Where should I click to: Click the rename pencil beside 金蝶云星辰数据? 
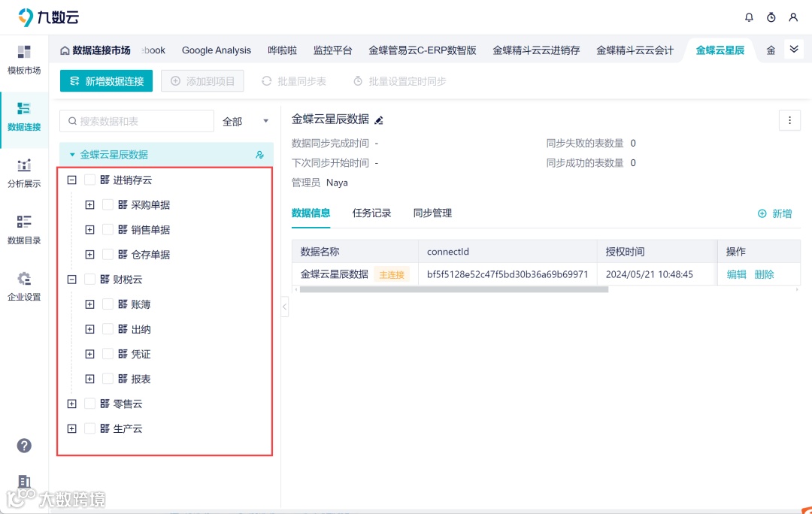[x=380, y=119]
